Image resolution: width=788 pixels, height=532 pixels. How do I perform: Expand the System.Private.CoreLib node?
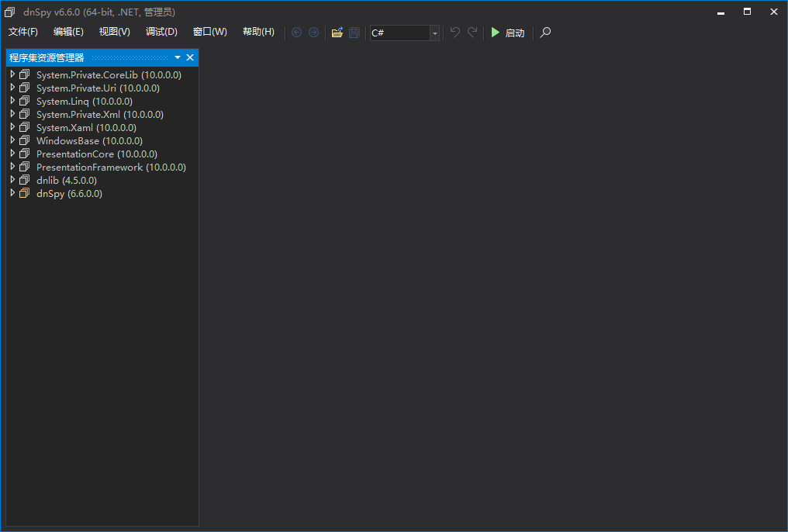(x=12, y=74)
